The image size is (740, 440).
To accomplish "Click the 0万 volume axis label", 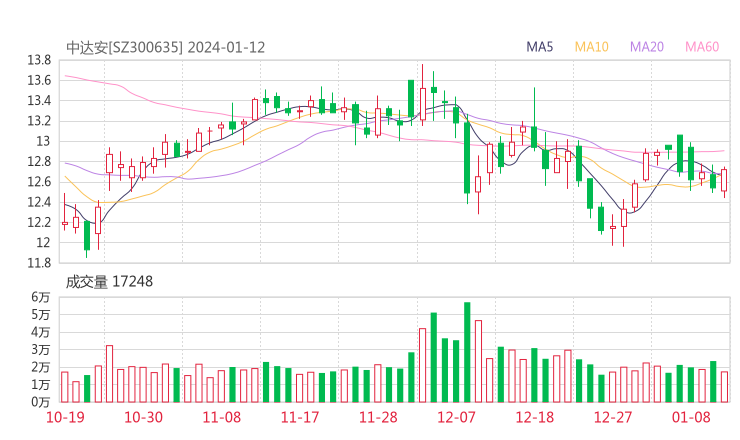I will click(x=41, y=402).
